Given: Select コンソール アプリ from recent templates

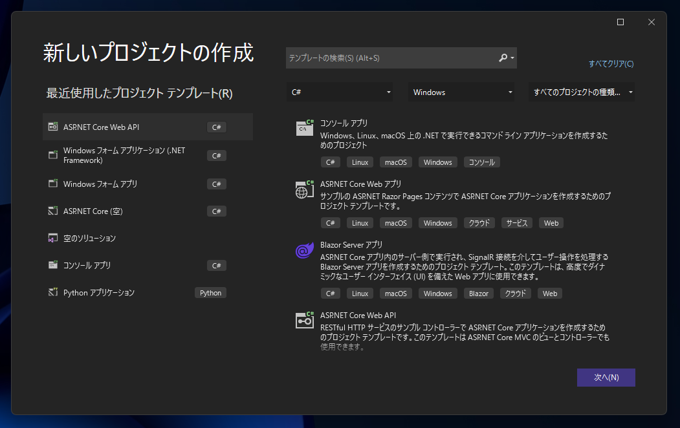Looking at the screenshot, I should point(147,265).
